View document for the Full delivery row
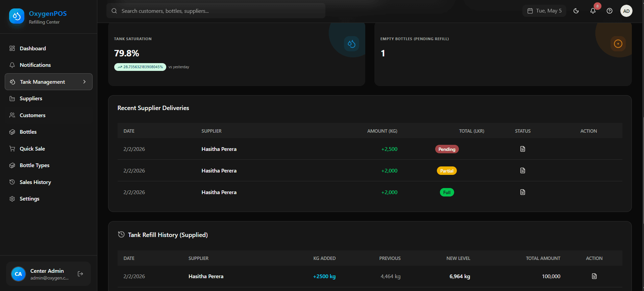 point(523,192)
